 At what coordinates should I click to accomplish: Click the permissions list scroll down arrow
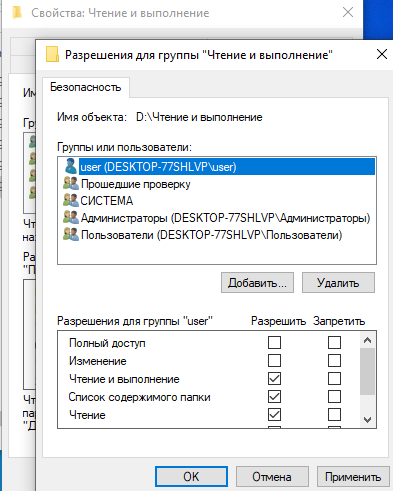[x=368, y=419]
